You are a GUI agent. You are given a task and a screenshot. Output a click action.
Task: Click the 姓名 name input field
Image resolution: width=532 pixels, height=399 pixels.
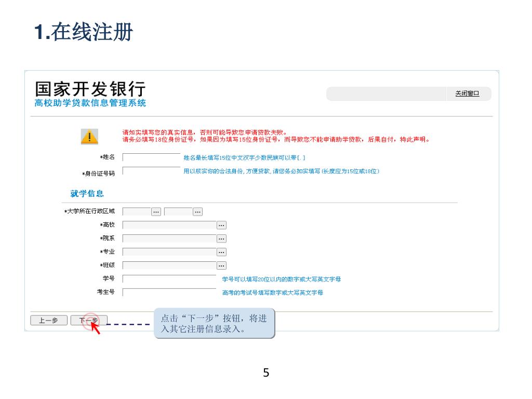(x=151, y=157)
